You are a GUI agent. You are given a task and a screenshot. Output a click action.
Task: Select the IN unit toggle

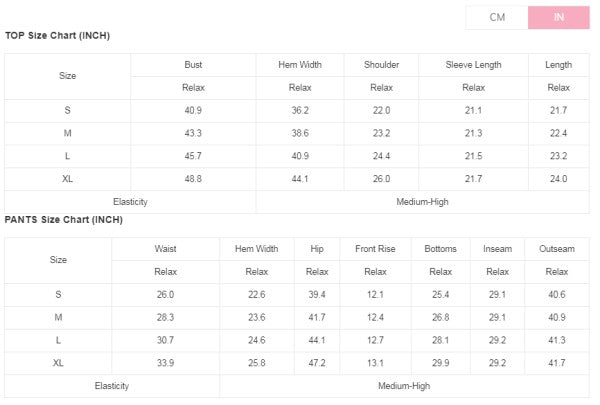559,17
